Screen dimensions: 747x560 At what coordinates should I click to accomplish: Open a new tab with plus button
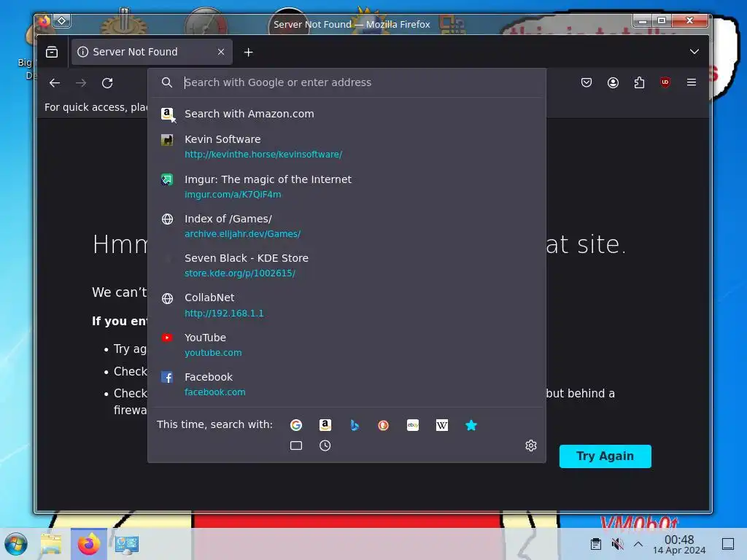(248, 52)
